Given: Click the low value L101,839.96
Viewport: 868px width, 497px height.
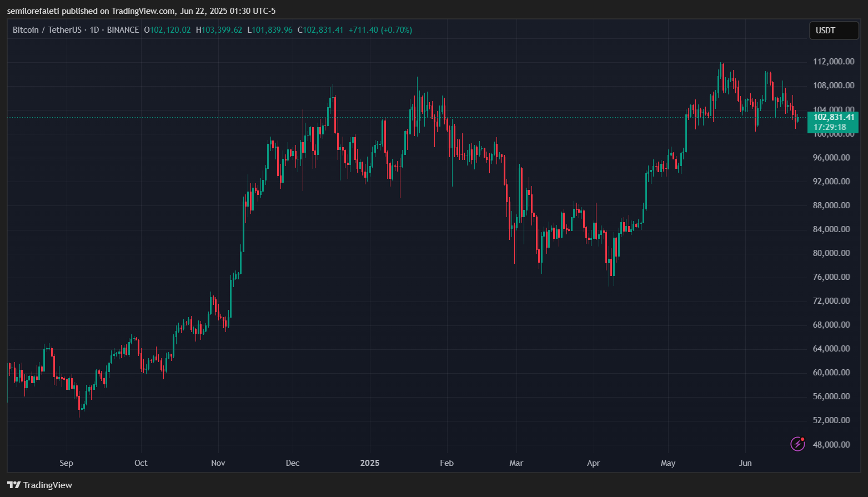Looking at the screenshot, I should pos(269,30).
